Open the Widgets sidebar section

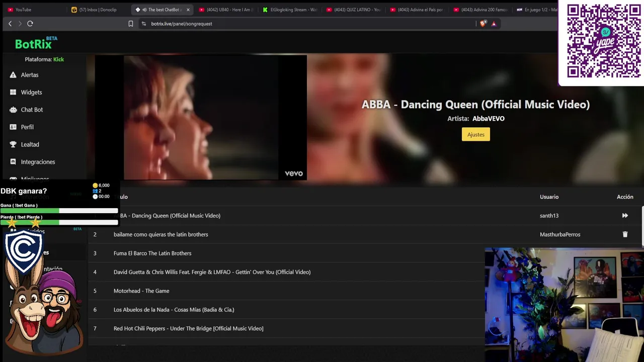point(31,93)
